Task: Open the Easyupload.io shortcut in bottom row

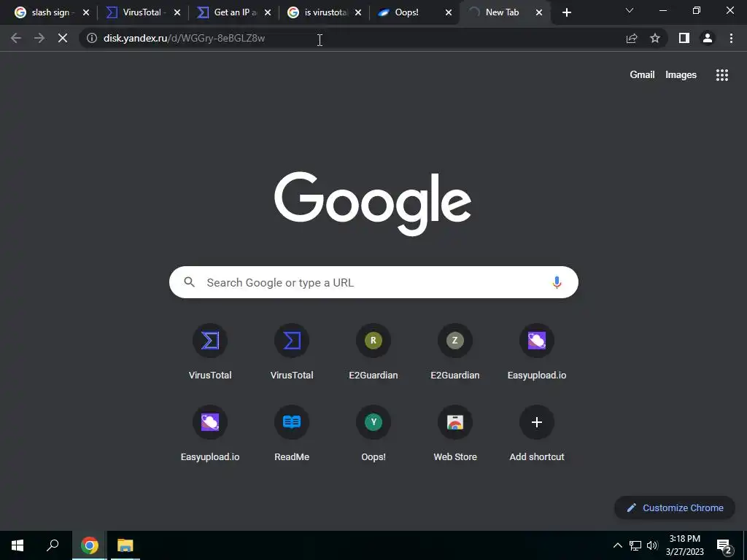Action: (210, 433)
